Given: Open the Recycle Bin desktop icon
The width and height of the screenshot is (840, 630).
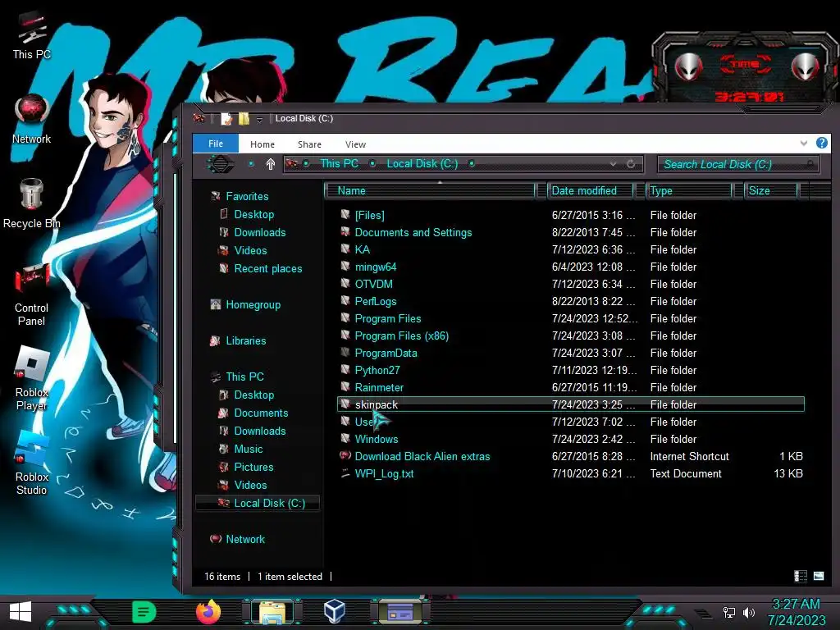Looking at the screenshot, I should coord(32,203).
